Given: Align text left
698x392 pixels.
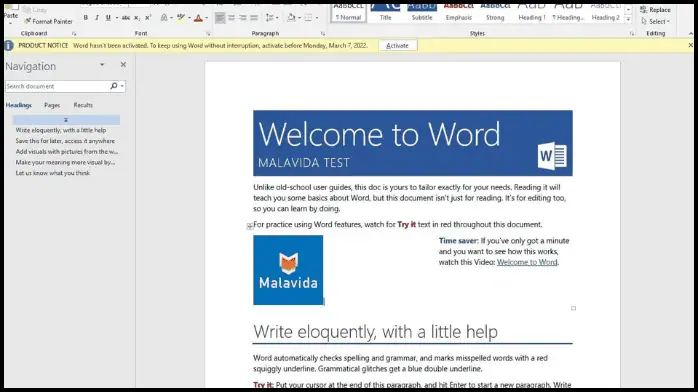Looking at the screenshot, I should pos(220,18).
